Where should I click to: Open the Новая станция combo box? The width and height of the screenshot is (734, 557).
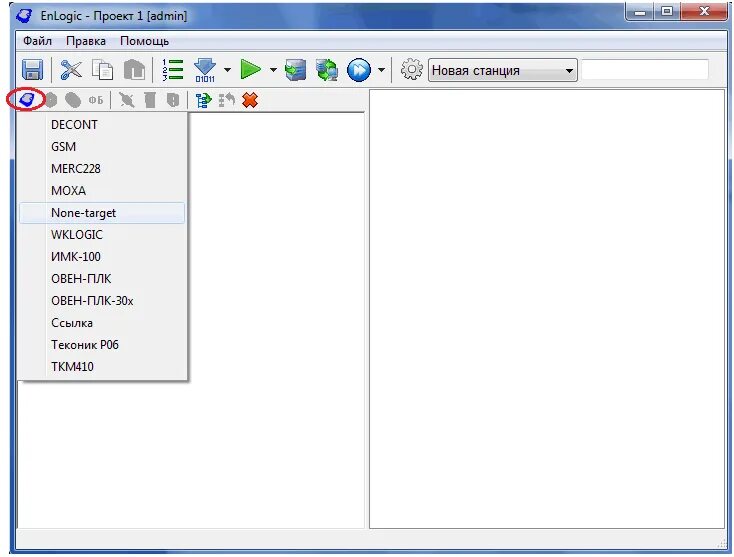pos(503,71)
